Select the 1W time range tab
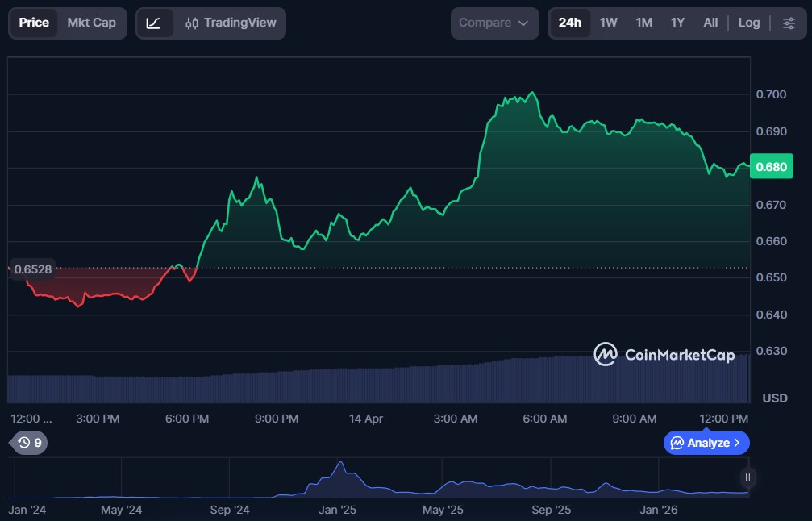This screenshot has width=812, height=521. point(608,23)
